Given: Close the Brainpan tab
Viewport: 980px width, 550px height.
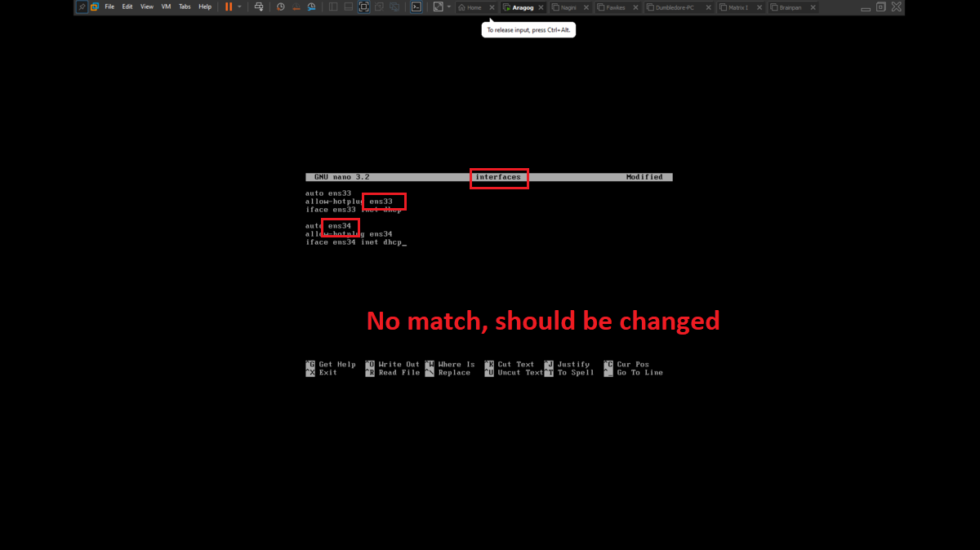Looking at the screenshot, I should click(x=813, y=7).
